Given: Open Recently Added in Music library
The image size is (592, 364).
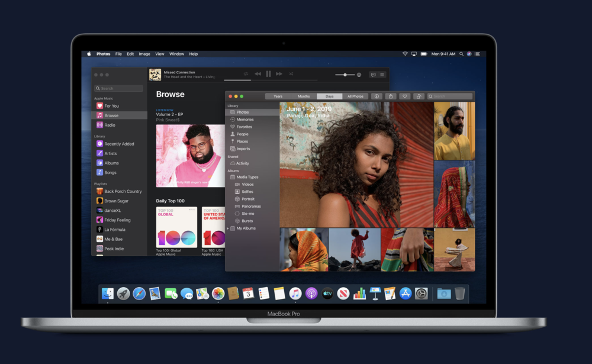Looking at the screenshot, I should pos(120,144).
